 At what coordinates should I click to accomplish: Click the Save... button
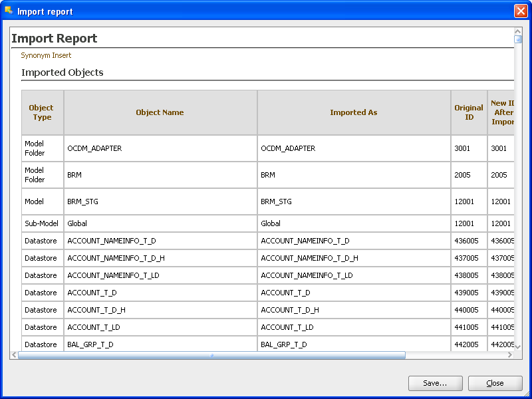click(x=436, y=383)
